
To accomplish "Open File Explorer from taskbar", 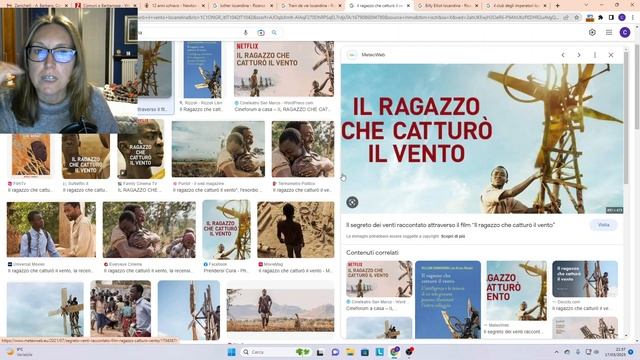I will point(350,352).
